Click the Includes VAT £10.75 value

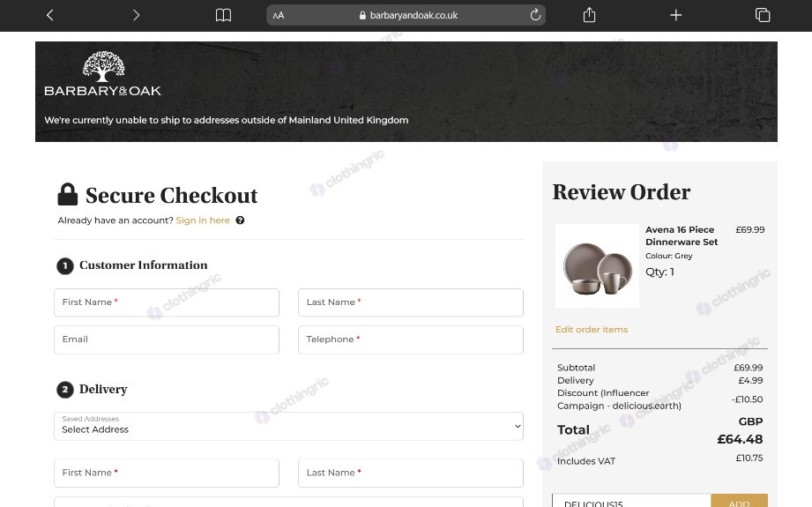[x=749, y=458]
